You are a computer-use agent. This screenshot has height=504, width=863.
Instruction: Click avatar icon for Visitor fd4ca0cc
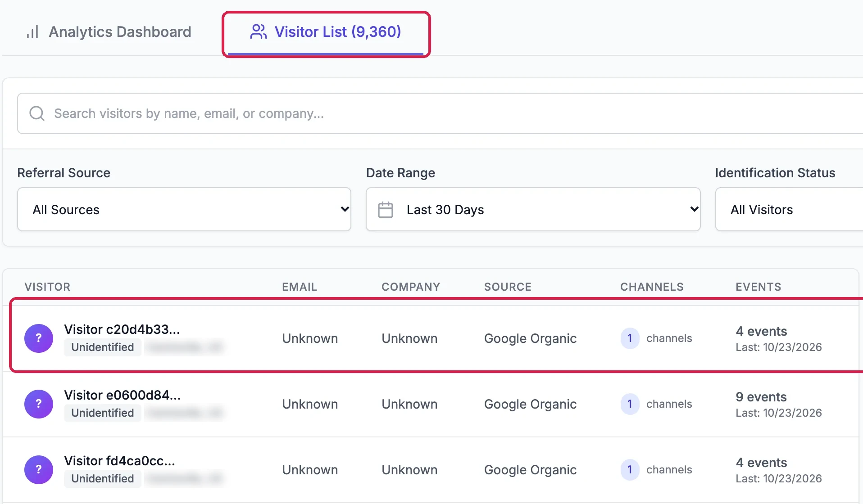point(39,470)
